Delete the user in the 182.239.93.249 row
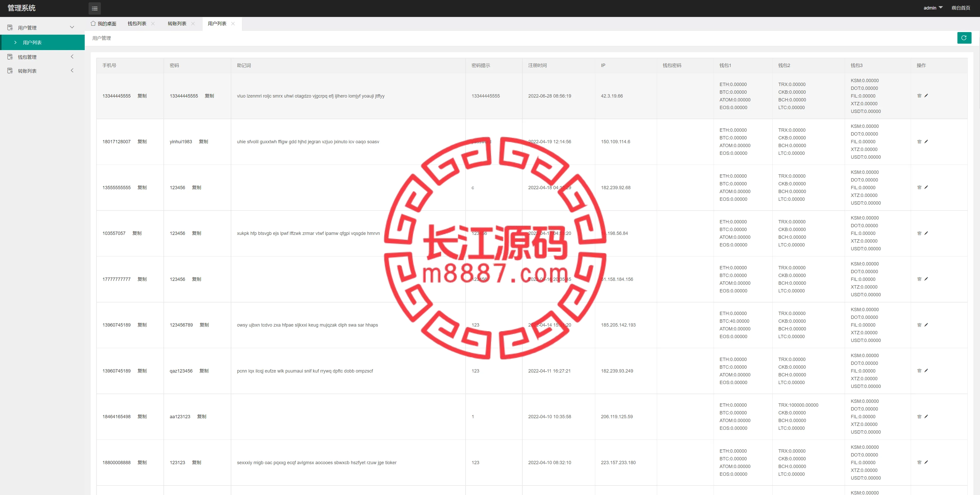Viewport: 980px width, 495px height. [919, 370]
